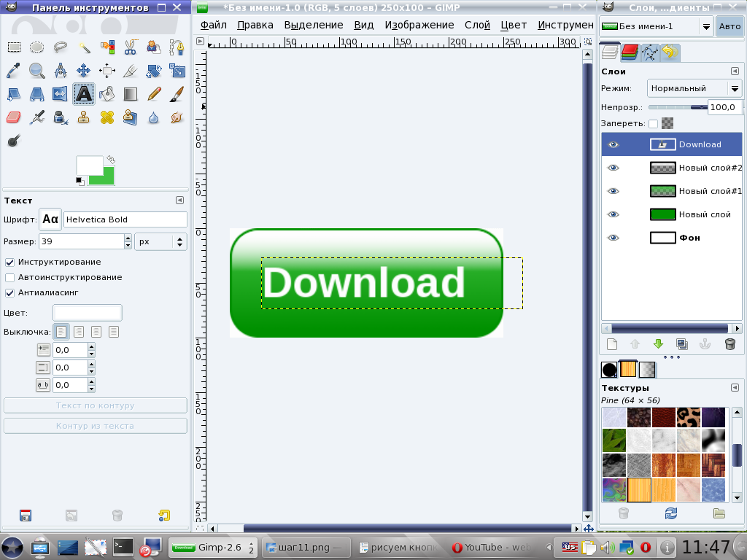Open the Режим Нормальный mode dropdown
This screenshot has width=747, height=560.
694,88
